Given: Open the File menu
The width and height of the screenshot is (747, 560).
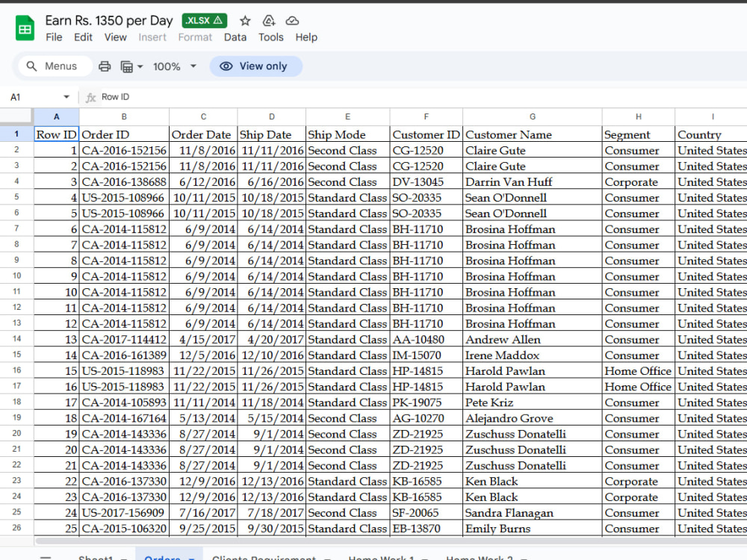Looking at the screenshot, I should [x=54, y=37].
